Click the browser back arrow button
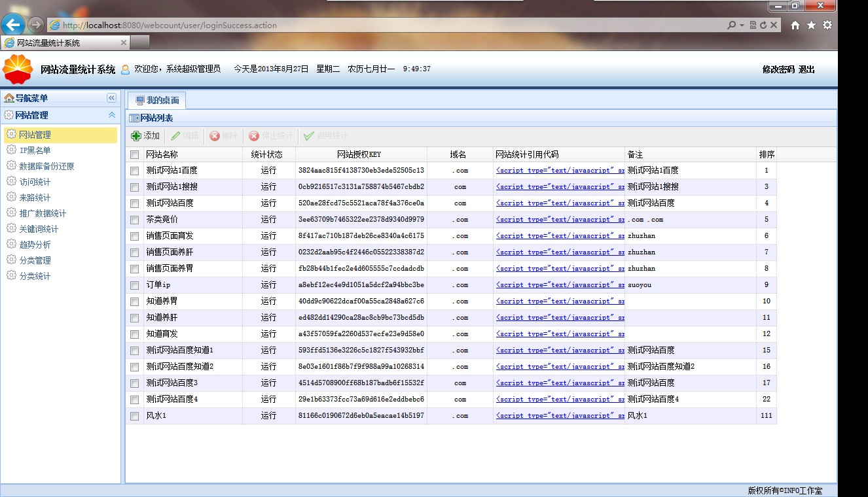 13,26
